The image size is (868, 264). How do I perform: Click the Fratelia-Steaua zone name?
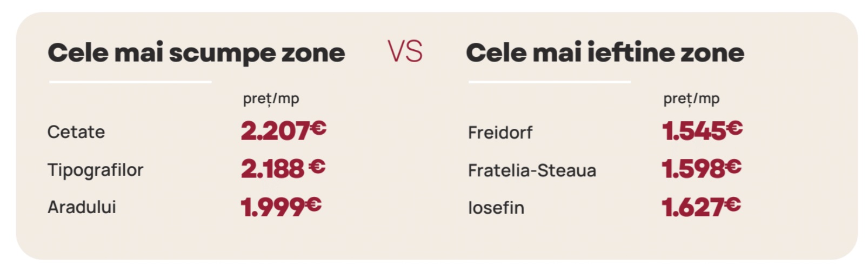point(532,170)
